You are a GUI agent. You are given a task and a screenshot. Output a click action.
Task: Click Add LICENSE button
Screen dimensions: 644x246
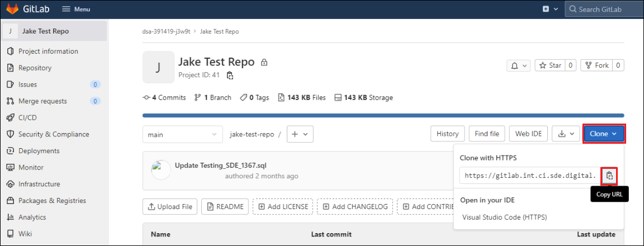[283, 206]
